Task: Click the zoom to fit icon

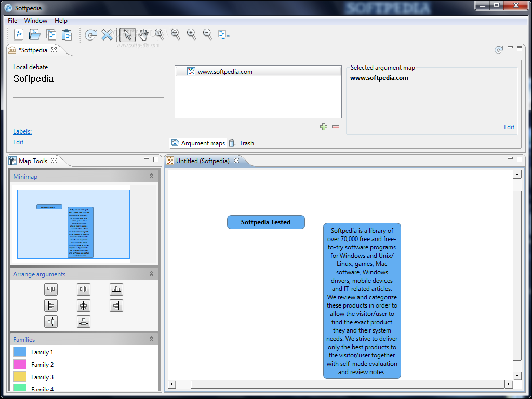Action: pos(176,34)
